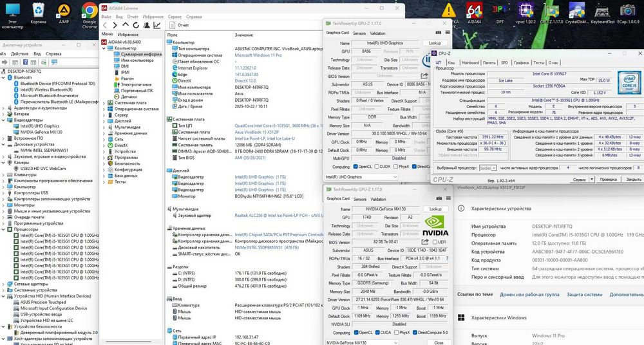Expand Системная плата in AIDA64 tree
The image size is (644, 345).
coord(104,103)
